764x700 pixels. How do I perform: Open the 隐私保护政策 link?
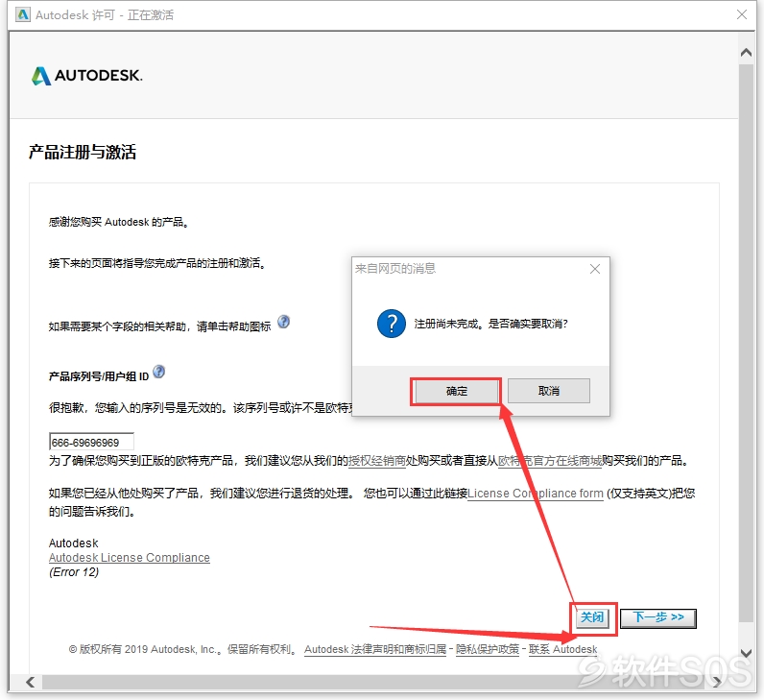[x=488, y=649]
